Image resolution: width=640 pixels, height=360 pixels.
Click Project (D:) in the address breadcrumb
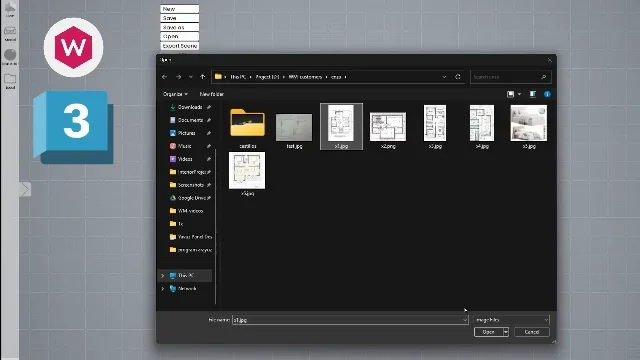point(267,77)
